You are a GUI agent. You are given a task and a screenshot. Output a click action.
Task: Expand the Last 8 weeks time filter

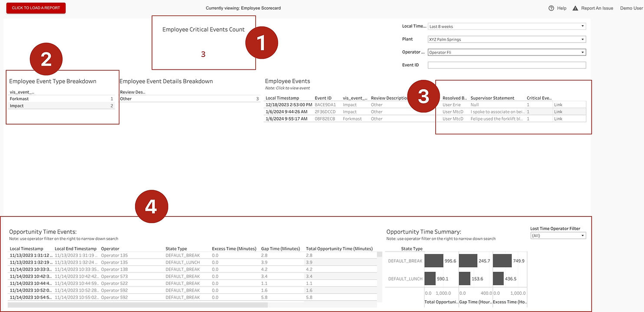pos(506,26)
